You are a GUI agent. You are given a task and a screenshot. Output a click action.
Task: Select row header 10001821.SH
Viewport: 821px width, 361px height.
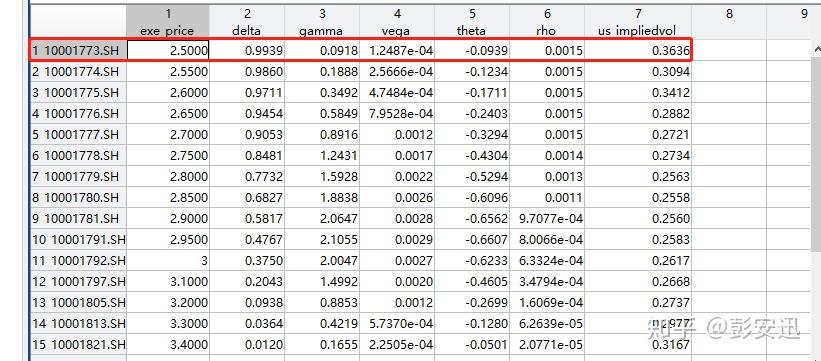(78, 344)
